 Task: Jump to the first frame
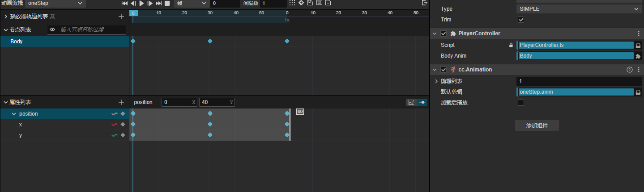point(124,3)
